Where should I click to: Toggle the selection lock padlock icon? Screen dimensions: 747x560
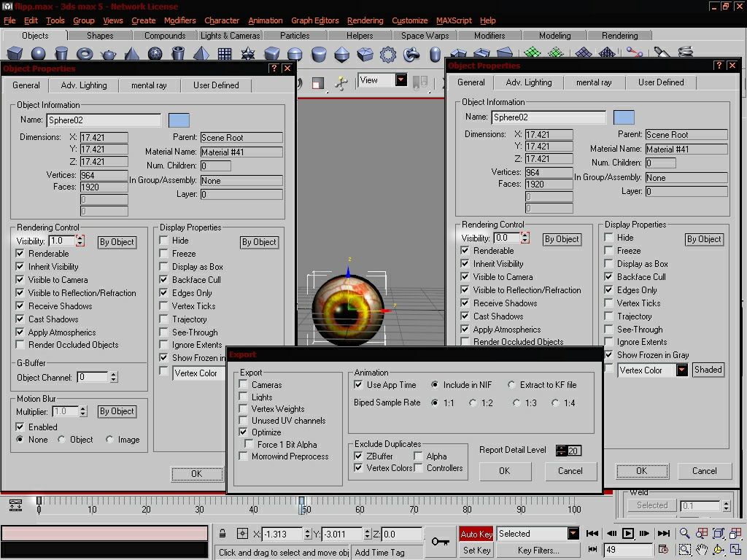(222, 534)
